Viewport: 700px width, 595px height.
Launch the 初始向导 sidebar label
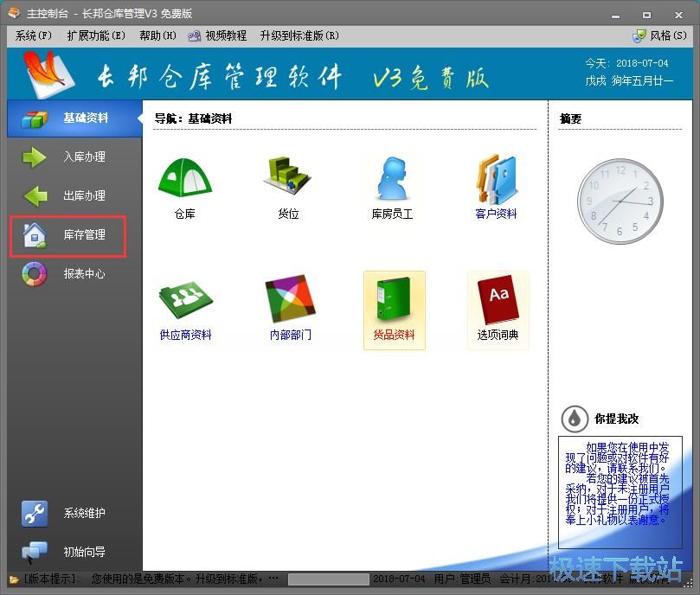point(85,552)
